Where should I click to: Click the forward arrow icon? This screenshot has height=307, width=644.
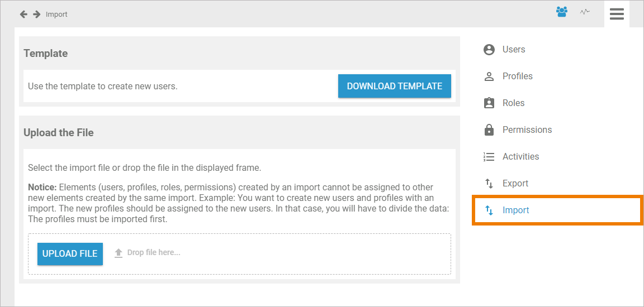pos(37,14)
